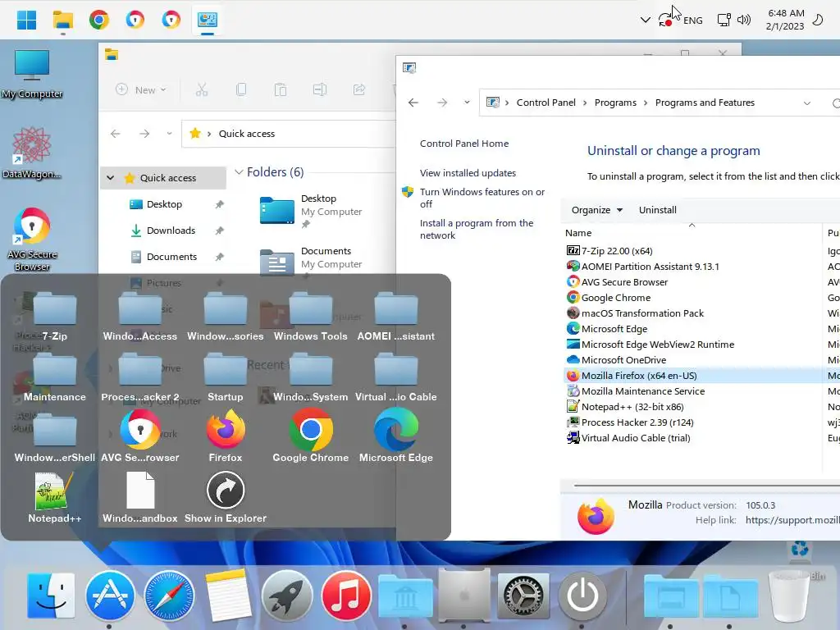
Task: Click View installed updates link
Action: point(468,173)
